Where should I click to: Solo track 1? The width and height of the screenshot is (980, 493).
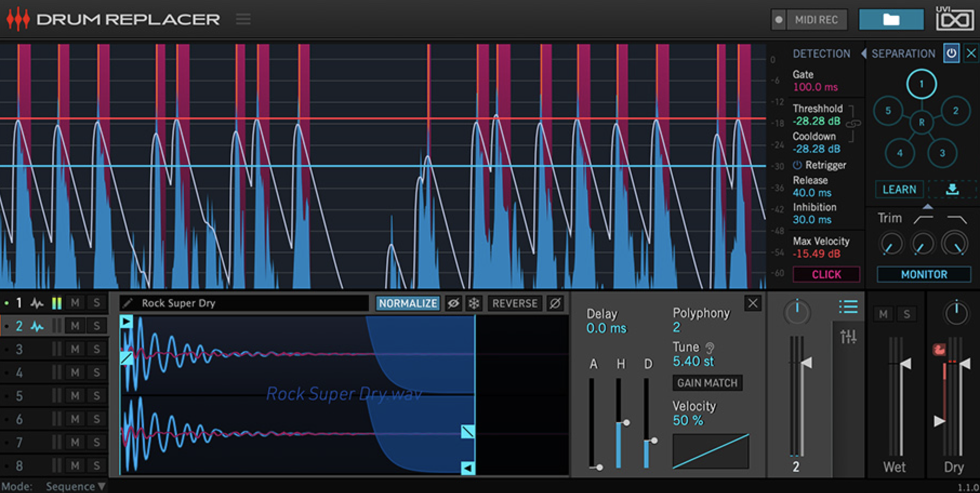point(97,303)
